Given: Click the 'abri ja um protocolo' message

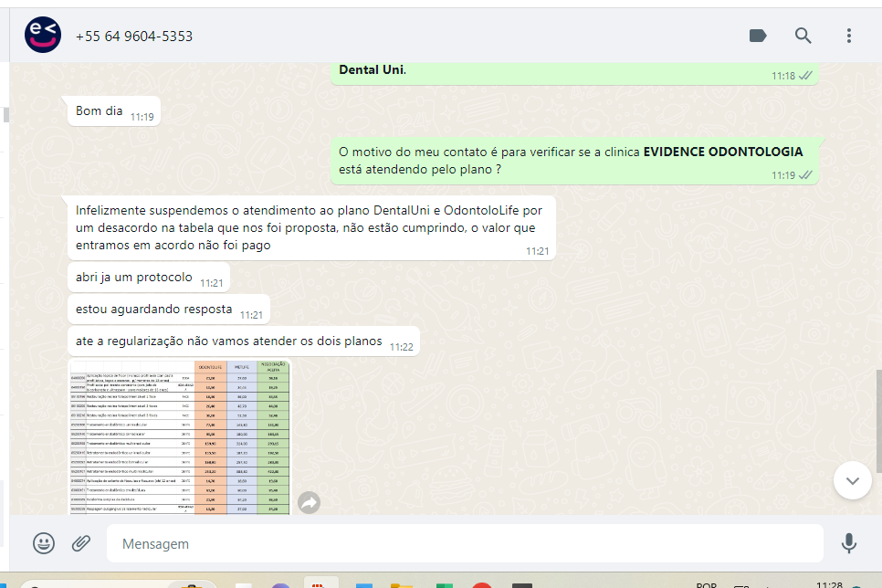Looking at the screenshot, I should click(149, 278).
